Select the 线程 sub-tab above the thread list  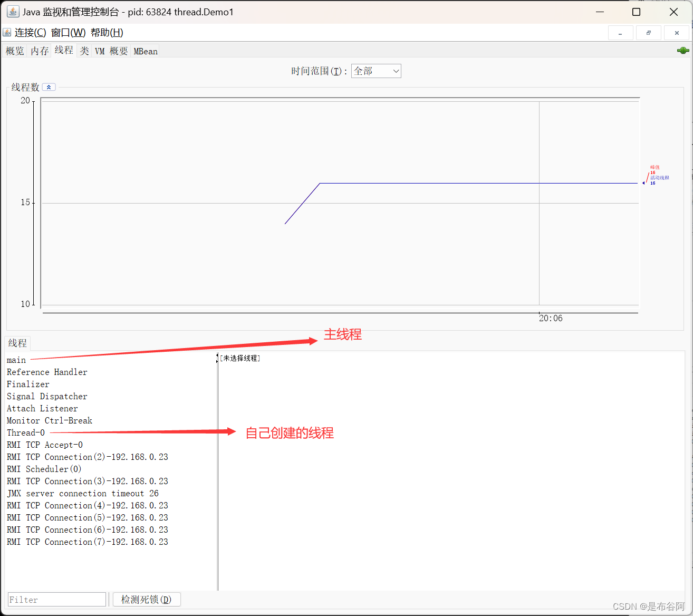pos(17,343)
